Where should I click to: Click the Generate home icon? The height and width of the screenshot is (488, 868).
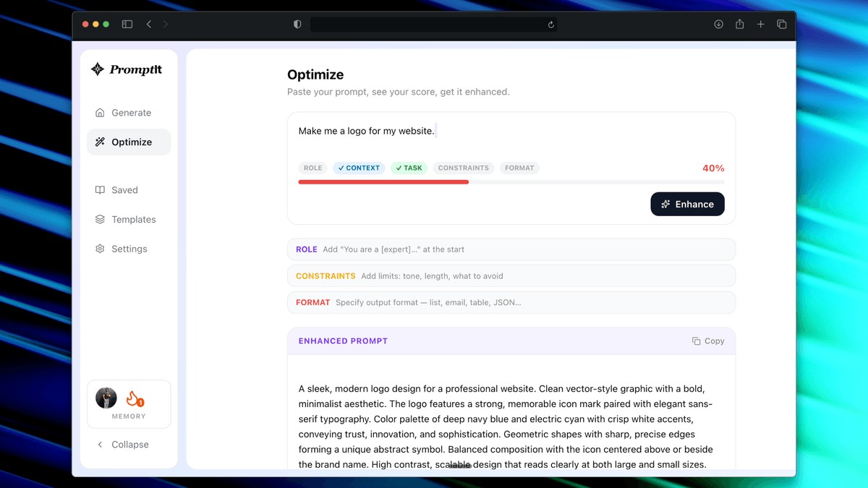(x=100, y=113)
